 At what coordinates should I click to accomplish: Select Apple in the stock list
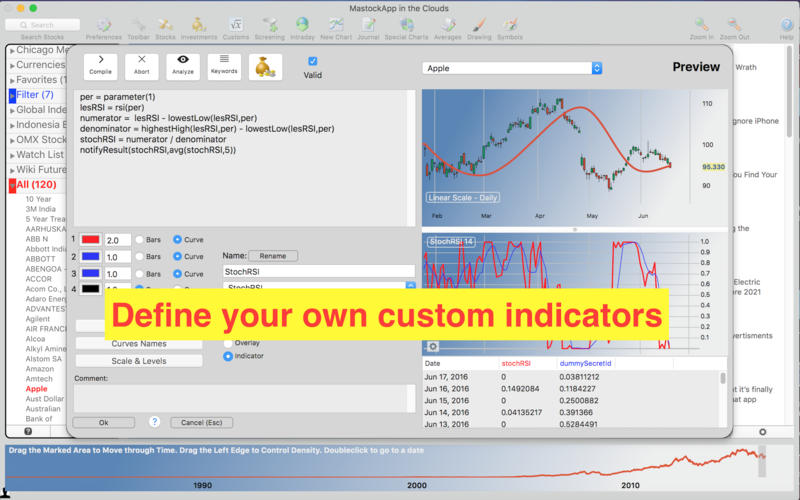[x=36, y=389]
